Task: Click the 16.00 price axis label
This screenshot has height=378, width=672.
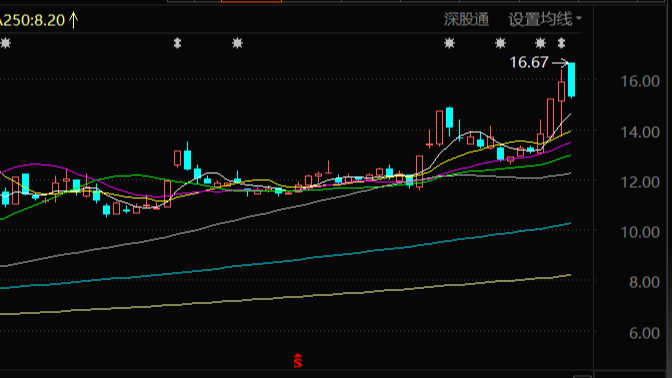Action: (640, 81)
